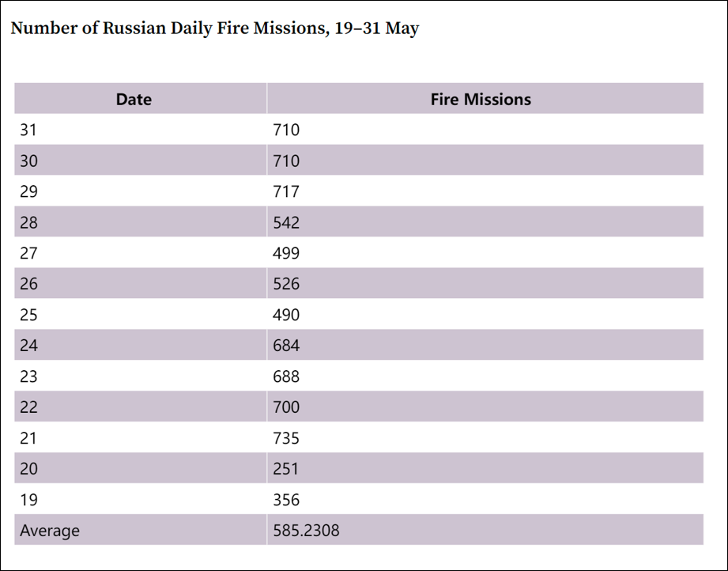Click the 717 fire missions cell
The height and width of the screenshot is (571, 728).
click(x=286, y=191)
